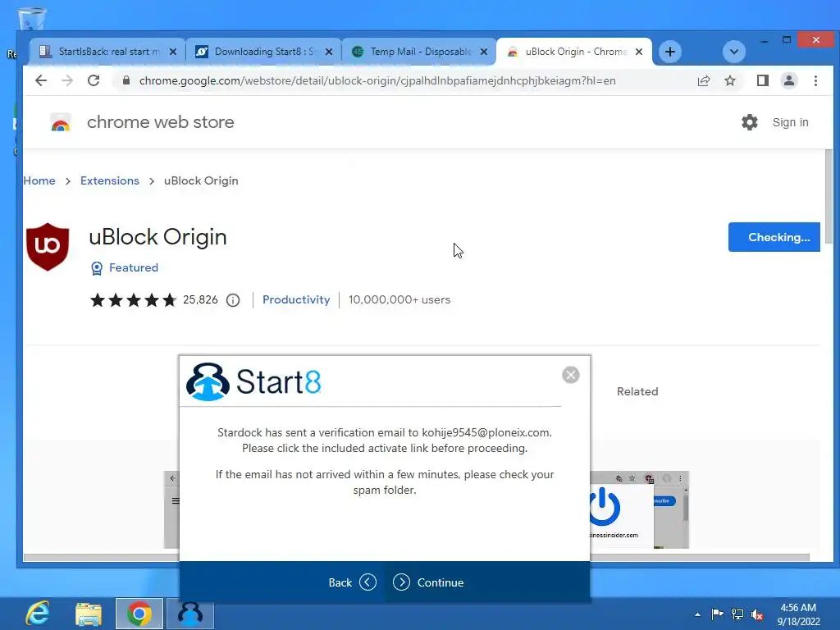
Task: Click the five-star rating
Action: [134, 300]
